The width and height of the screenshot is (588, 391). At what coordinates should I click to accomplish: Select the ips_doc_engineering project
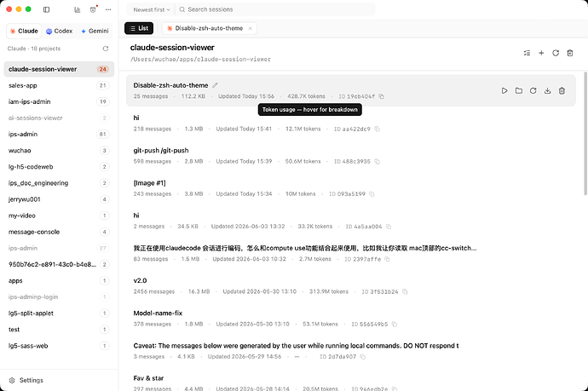(x=59, y=183)
